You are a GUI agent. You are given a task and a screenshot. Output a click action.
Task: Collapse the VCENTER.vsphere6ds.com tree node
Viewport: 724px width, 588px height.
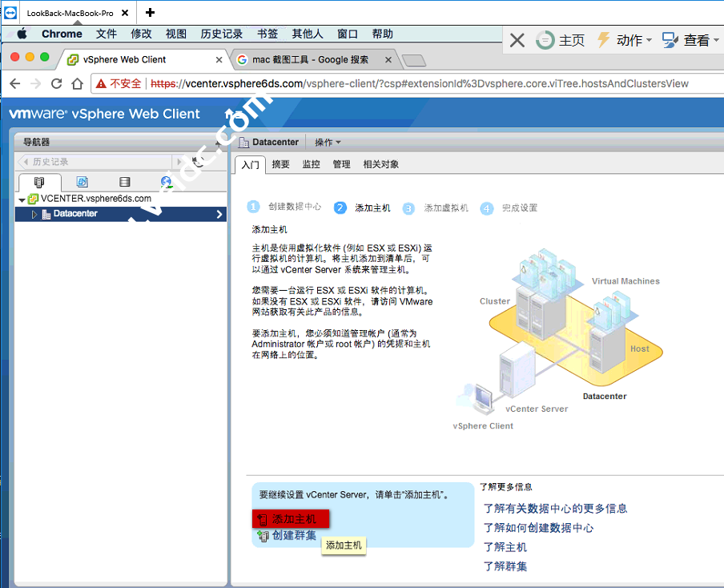(22, 199)
